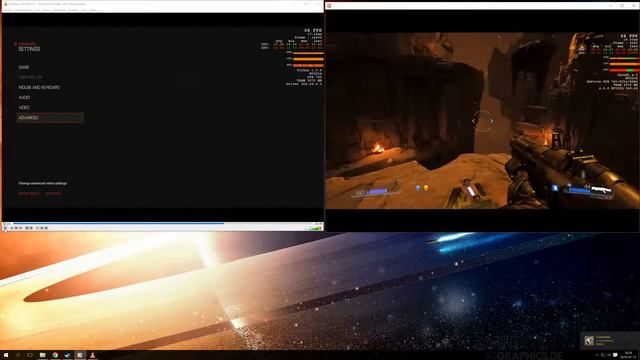Launch Google Chrome from the taskbar
Viewport: 640px width, 360px height.
[55, 355]
